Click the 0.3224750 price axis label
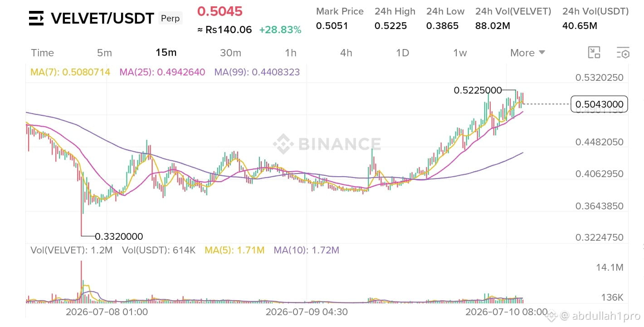 599,238
